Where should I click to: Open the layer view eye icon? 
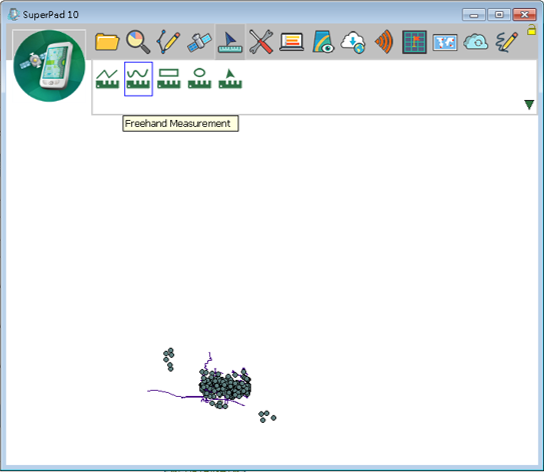click(x=323, y=42)
